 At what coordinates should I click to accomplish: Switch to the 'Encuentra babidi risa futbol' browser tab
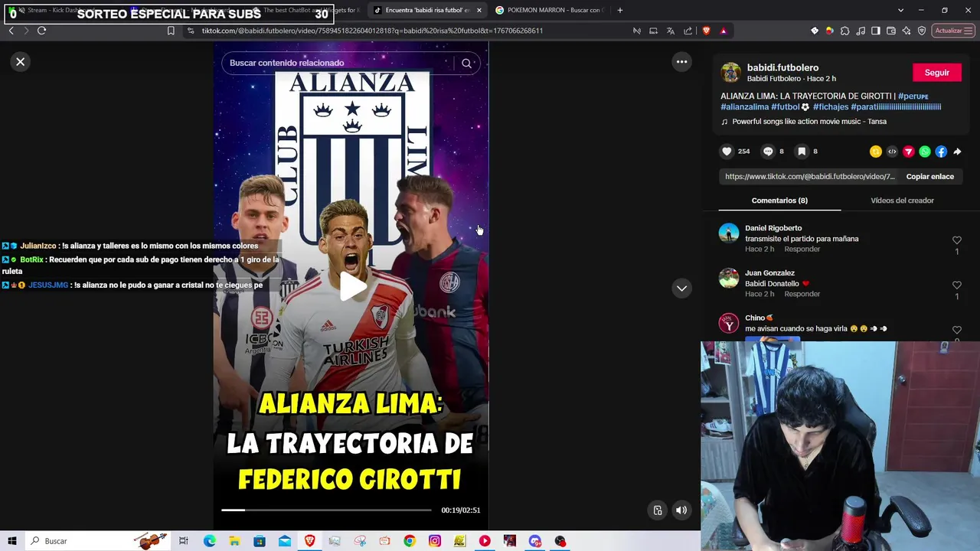pyautogui.click(x=426, y=10)
